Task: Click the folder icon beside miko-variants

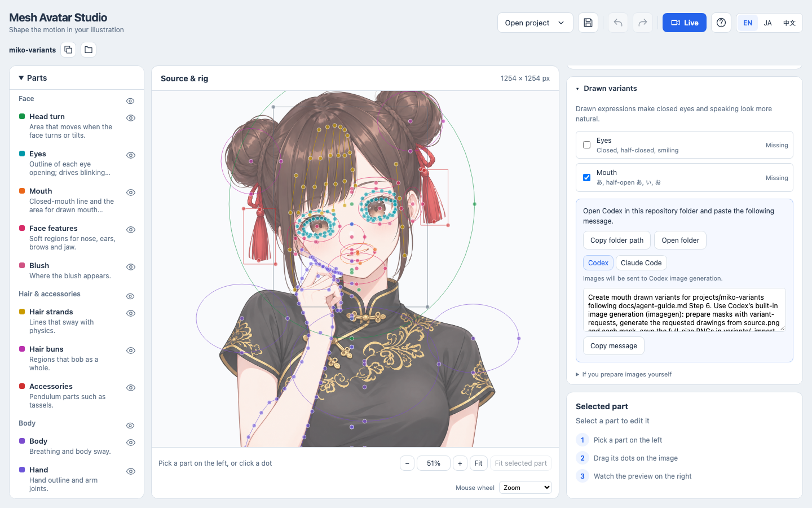Action: coord(89,50)
